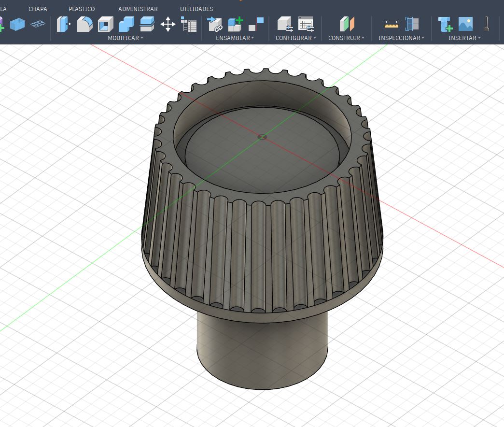Click the blue grid pattern icon
This screenshot has width=504, height=427.
38,24
